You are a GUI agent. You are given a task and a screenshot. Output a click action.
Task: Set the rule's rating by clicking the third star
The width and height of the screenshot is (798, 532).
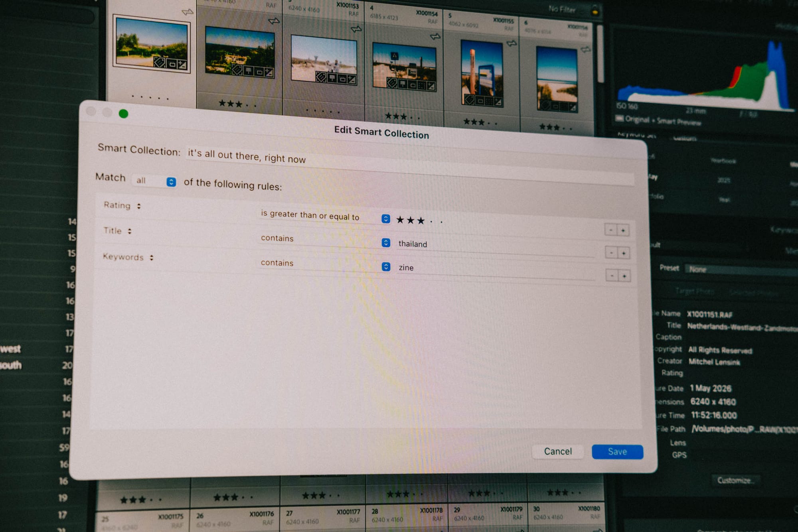[x=421, y=221]
